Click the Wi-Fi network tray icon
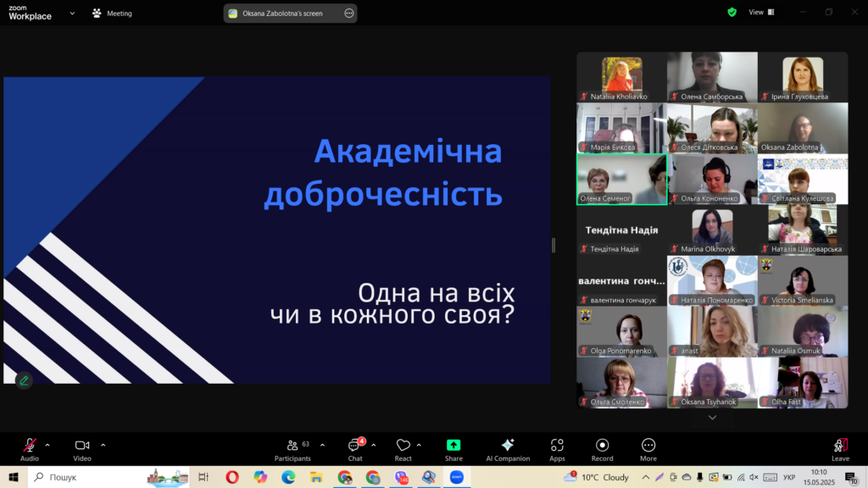Screen dimensions: 868x488 741,477
